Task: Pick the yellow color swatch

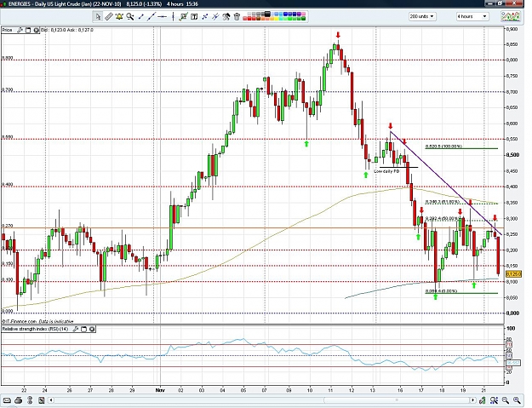Action: [277, 19]
